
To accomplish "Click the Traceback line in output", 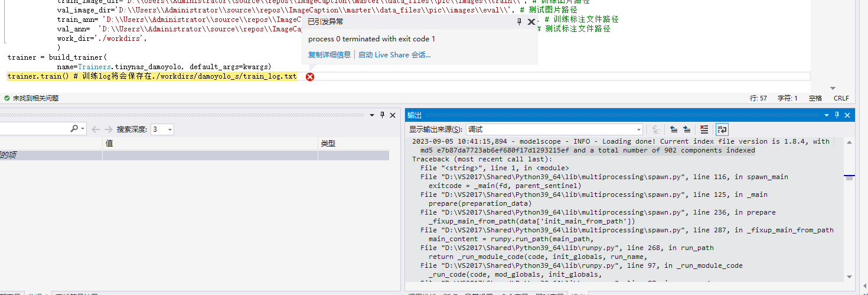I will point(482,159).
